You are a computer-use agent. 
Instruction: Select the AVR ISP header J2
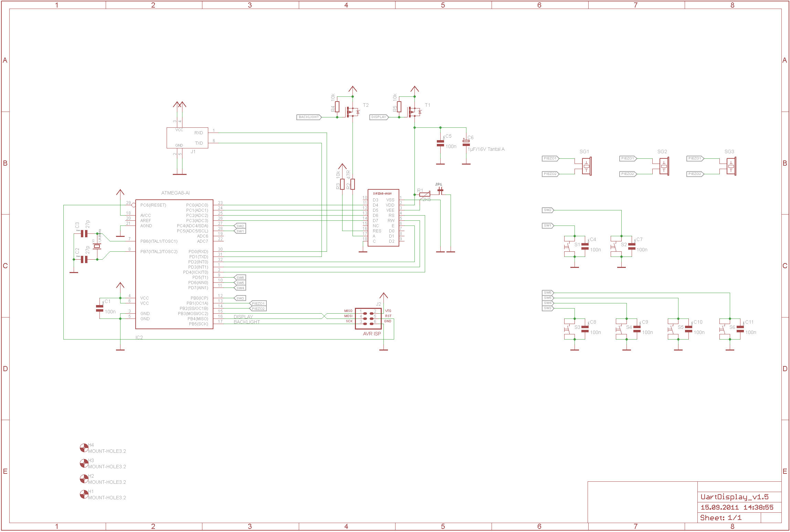(x=368, y=319)
